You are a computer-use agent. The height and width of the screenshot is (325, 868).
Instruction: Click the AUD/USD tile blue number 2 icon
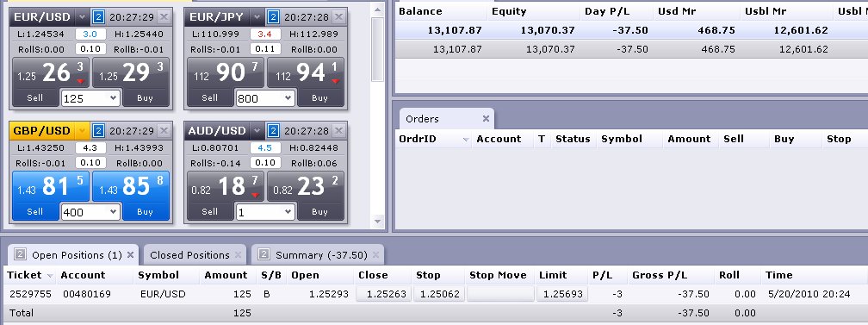[274, 131]
